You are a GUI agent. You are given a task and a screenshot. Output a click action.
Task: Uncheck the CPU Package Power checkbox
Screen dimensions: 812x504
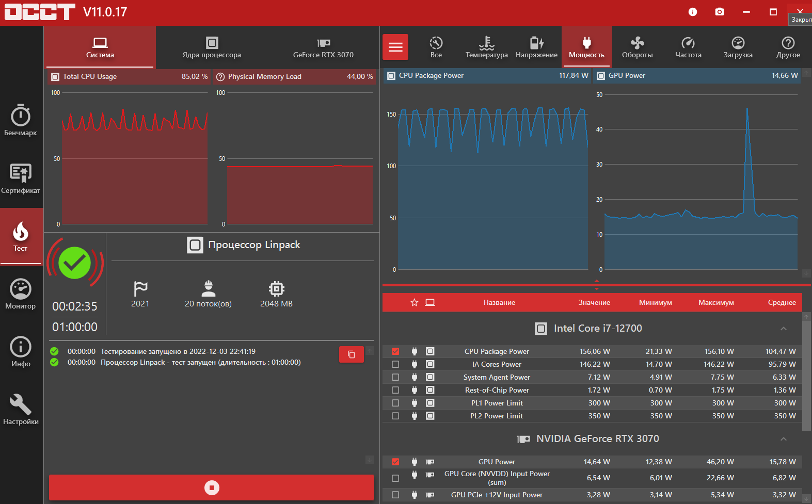pyautogui.click(x=395, y=351)
